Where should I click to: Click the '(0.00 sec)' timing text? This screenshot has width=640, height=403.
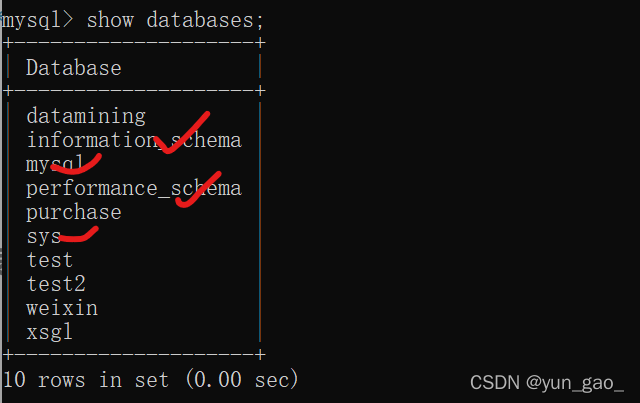(242, 380)
